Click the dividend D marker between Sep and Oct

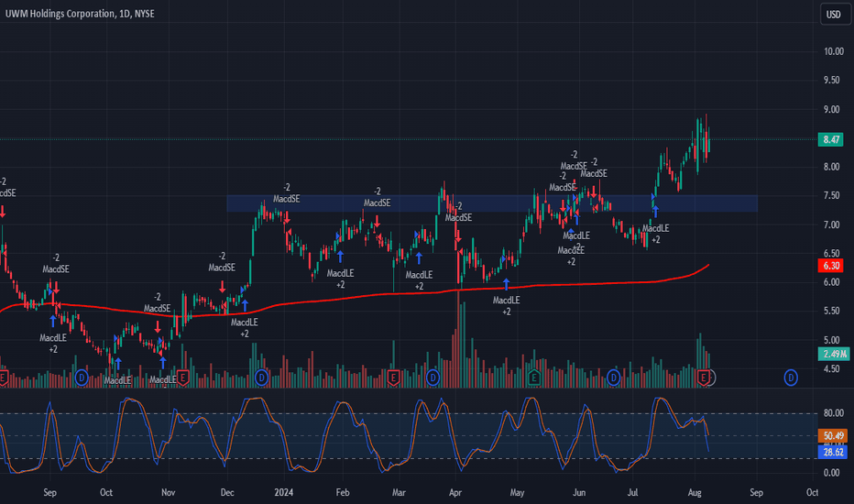point(82,377)
